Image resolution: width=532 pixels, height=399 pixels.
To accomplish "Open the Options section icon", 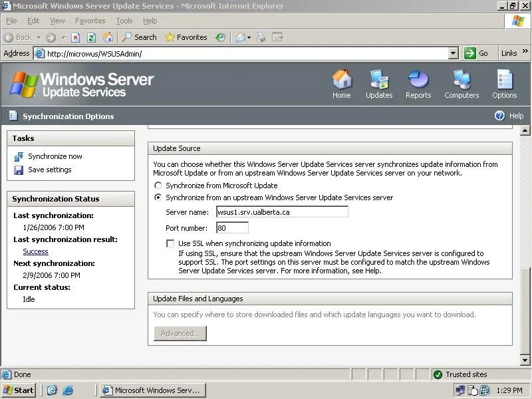I will point(505,79).
